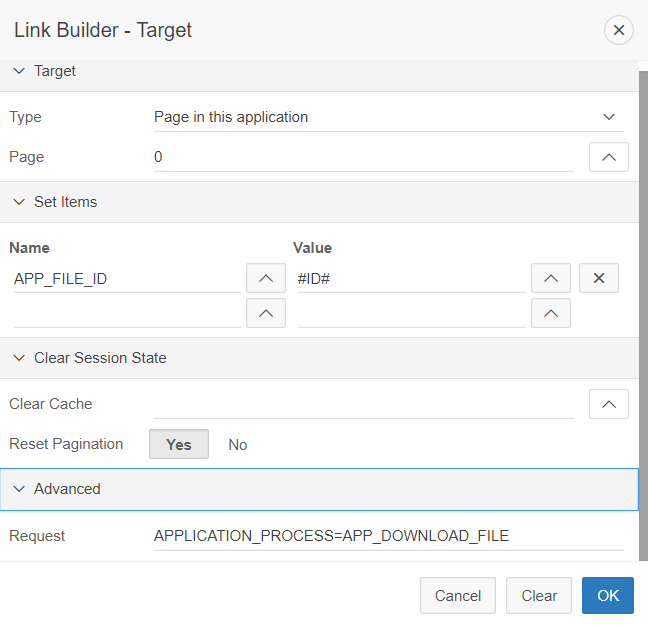
Task: Click the Request input field
Action: [x=388, y=536]
